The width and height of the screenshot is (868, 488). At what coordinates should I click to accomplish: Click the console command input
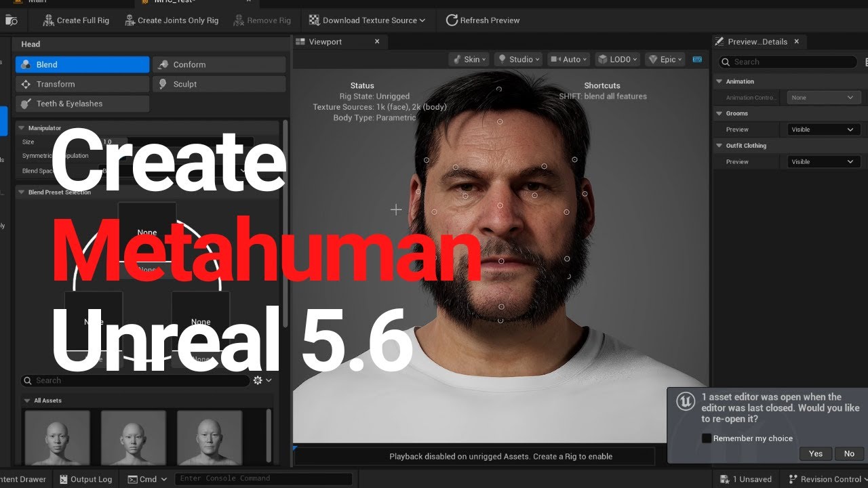pos(263,479)
